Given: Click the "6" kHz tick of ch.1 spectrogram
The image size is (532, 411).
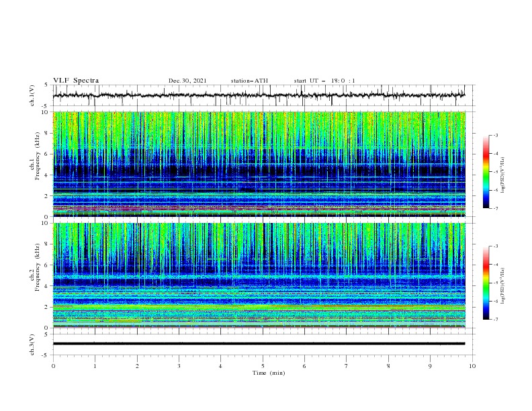Looking at the screenshot, I should [x=47, y=154].
